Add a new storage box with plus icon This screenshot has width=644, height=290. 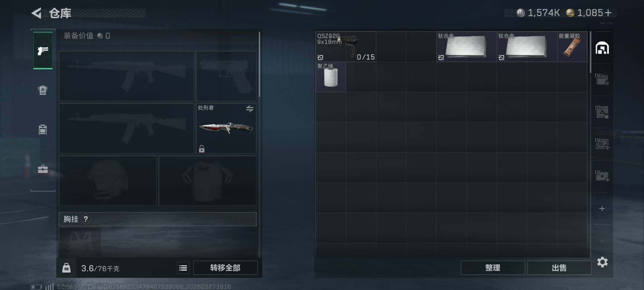click(x=602, y=208)
